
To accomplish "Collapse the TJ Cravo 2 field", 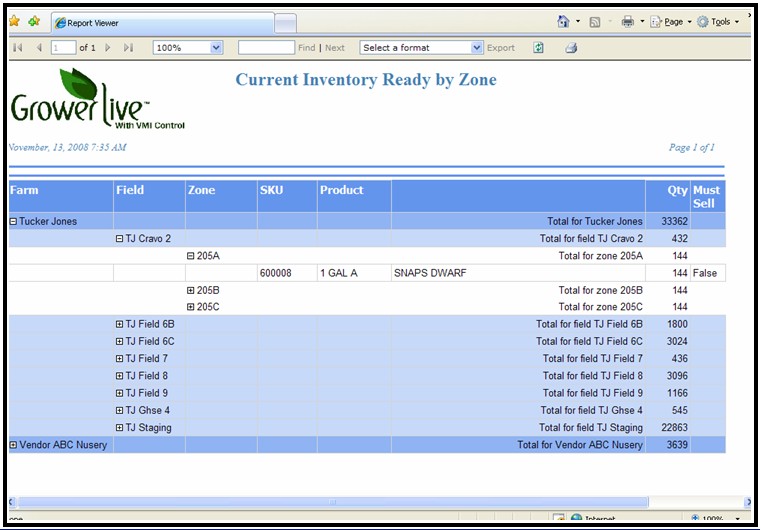I will (x=119, y=239).
